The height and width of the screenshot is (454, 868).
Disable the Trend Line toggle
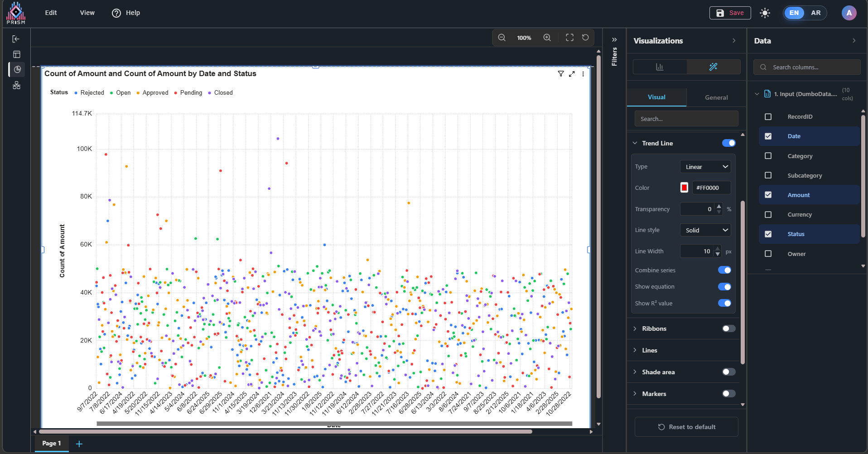[728, 143]
